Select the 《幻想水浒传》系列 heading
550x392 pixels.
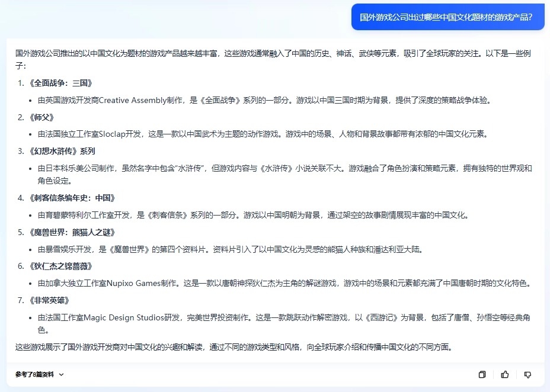(x=62, y=151)
